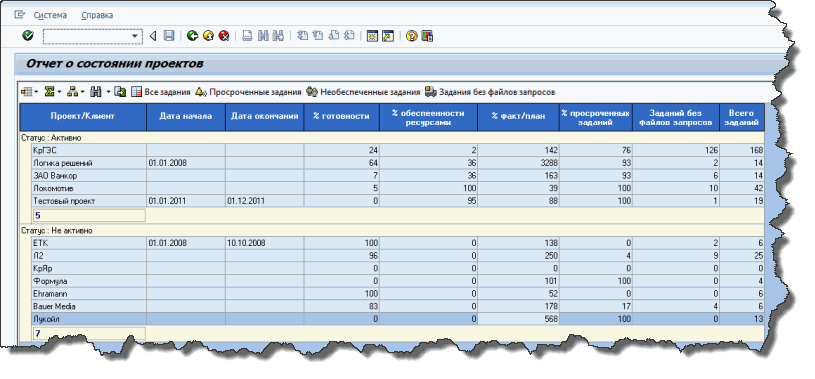The image size is (815, 379).
Task: Open dropdown arrow next to ALV Find icon
Action: click(x=108, y=92)
